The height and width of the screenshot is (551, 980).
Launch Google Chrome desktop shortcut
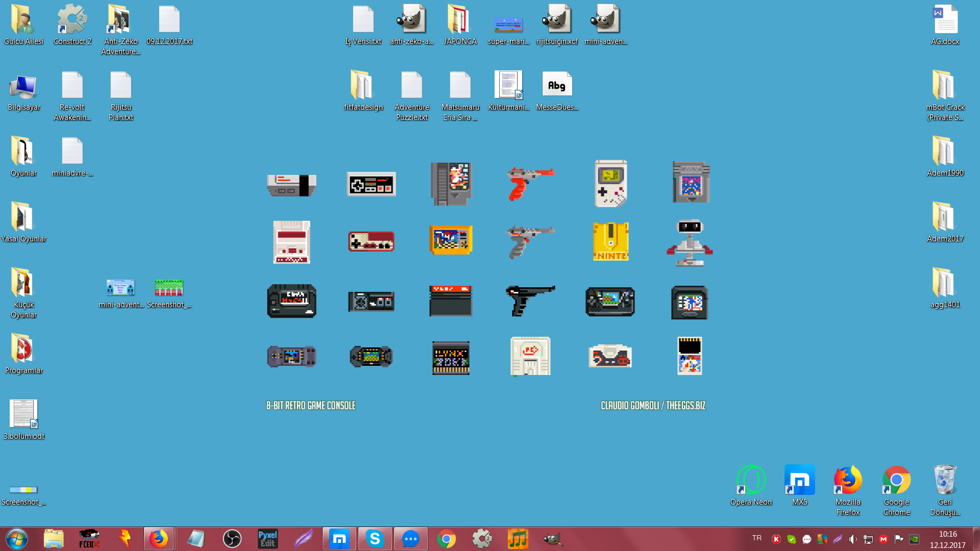[x=896, y=491]
